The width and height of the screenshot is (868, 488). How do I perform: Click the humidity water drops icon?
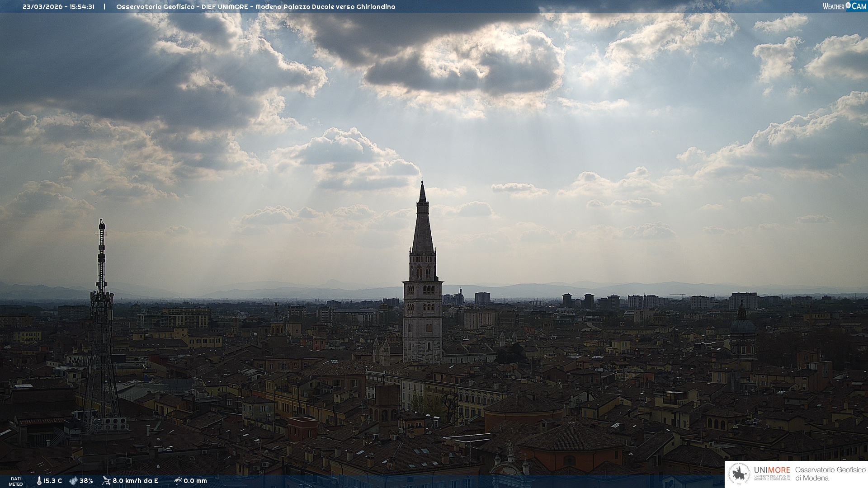click(73, 481)
